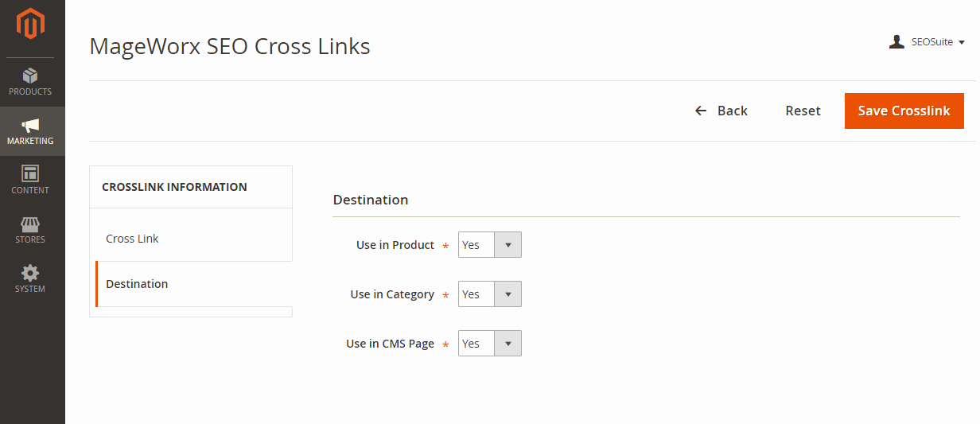980x424 pixels.
Task: Click the Reset button
Action: click(803, 111)
